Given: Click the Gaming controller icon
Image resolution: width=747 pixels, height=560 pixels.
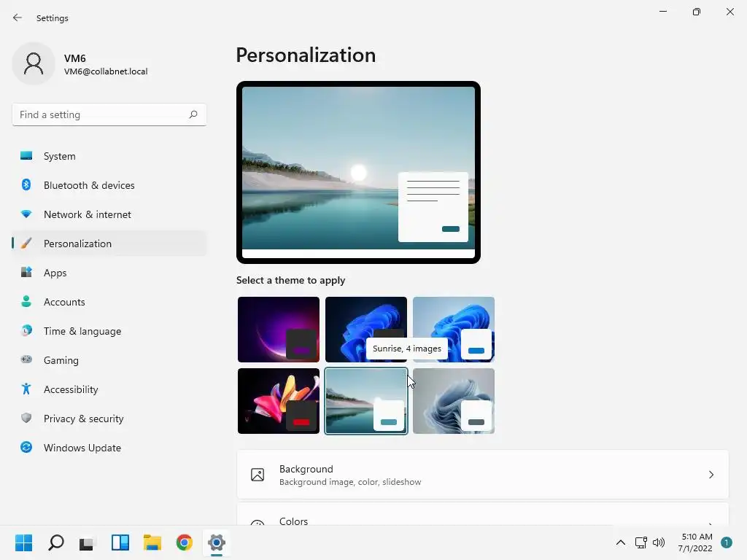Looking at the screenshot, I should [x=26, y=359].
